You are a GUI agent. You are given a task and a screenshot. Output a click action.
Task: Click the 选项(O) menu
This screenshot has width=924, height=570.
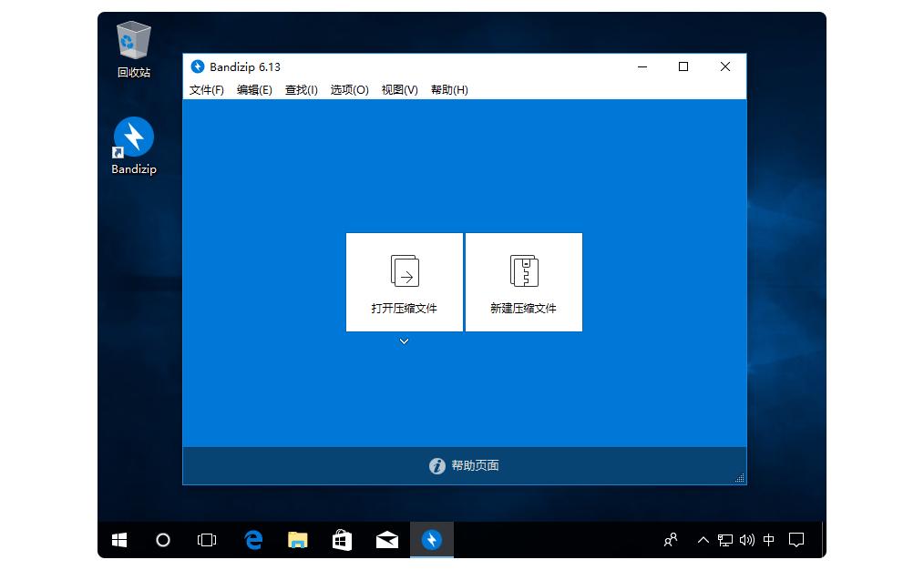349,90
